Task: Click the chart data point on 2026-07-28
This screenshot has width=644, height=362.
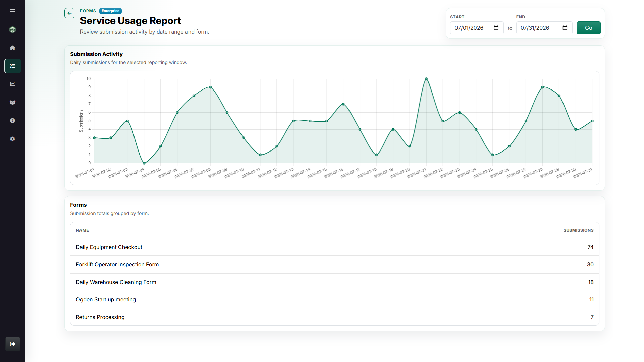Action: coord(542,87)
